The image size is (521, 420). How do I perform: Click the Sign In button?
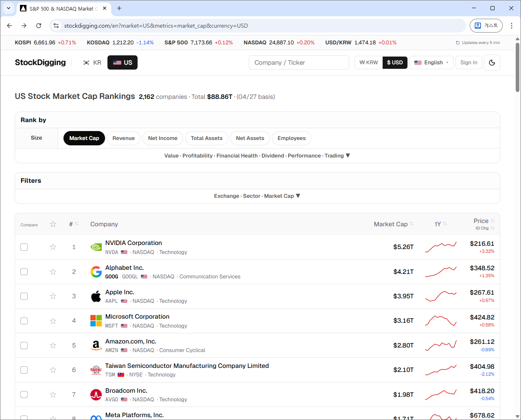469,63
